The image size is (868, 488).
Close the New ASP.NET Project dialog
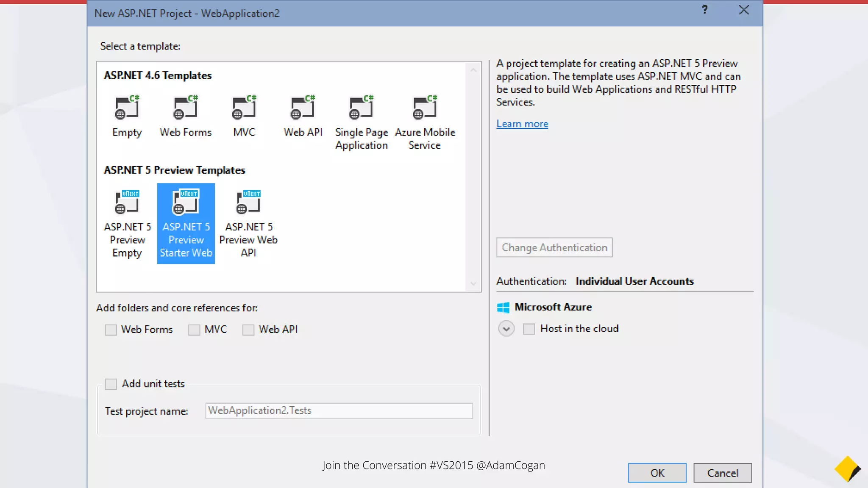(x=744, y=10)
